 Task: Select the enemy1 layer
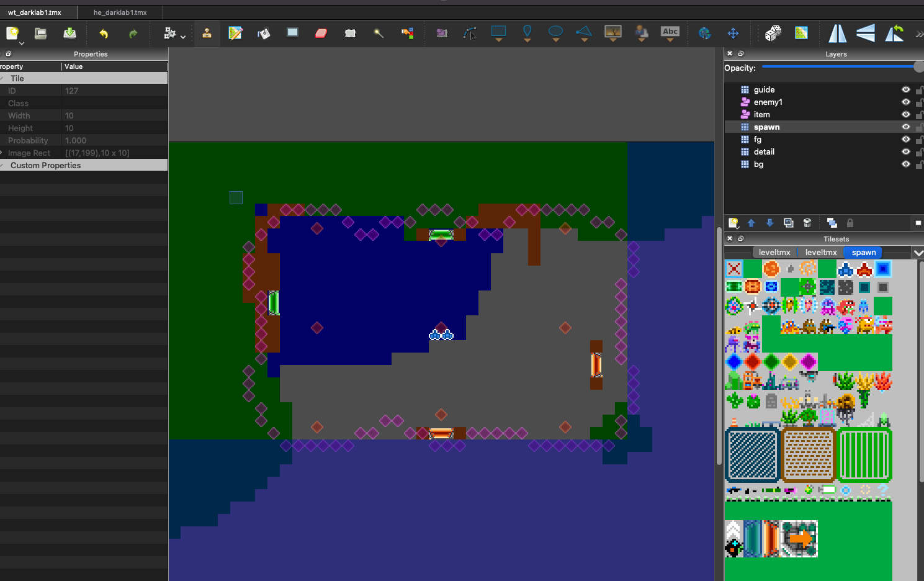[x=768, y=102]
